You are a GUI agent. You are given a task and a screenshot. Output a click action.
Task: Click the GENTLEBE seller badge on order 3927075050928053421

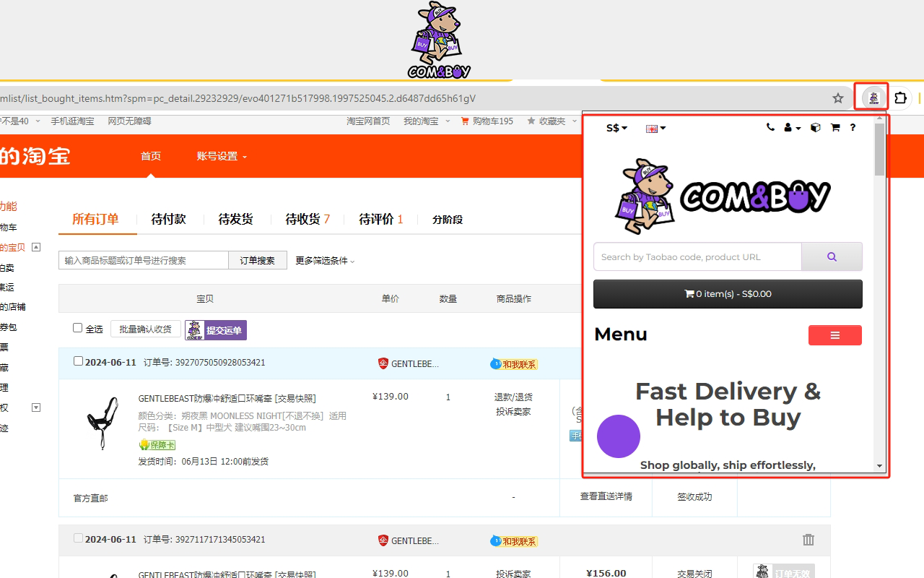point(409,364)
